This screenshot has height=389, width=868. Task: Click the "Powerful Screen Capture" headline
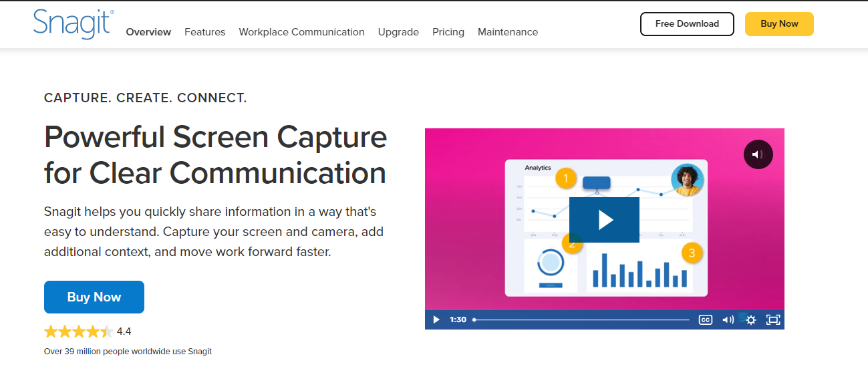pos(215,155)
